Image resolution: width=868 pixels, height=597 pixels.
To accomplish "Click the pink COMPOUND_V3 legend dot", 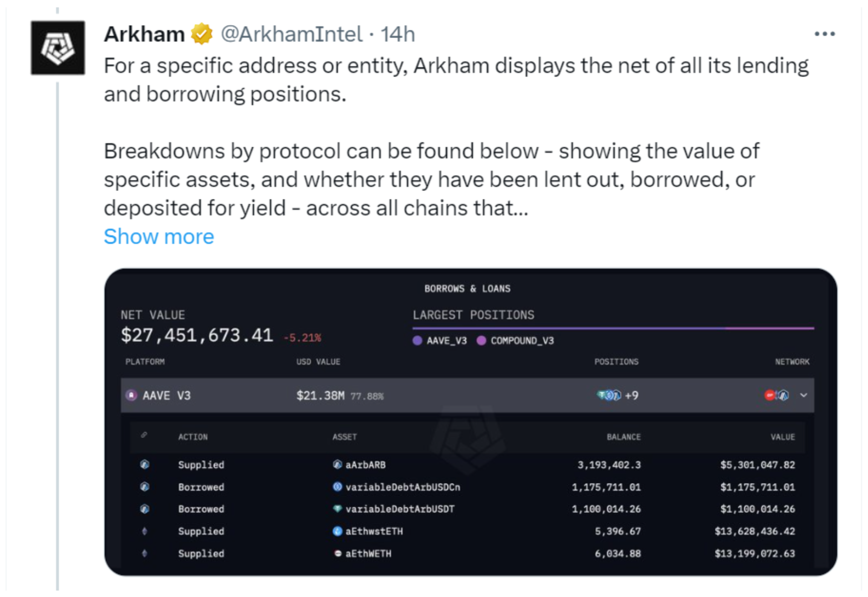I will pos(481,341).
